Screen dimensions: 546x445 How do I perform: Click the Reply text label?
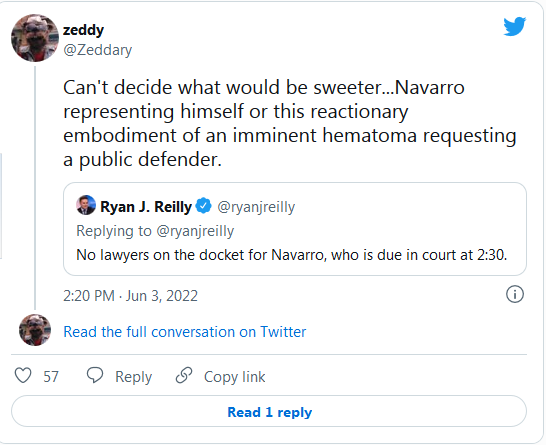[x=133, y=377]
